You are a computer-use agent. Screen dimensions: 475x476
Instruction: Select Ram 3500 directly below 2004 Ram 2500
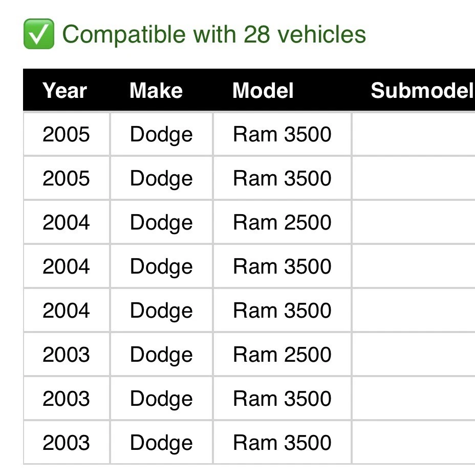pos(282,266)
